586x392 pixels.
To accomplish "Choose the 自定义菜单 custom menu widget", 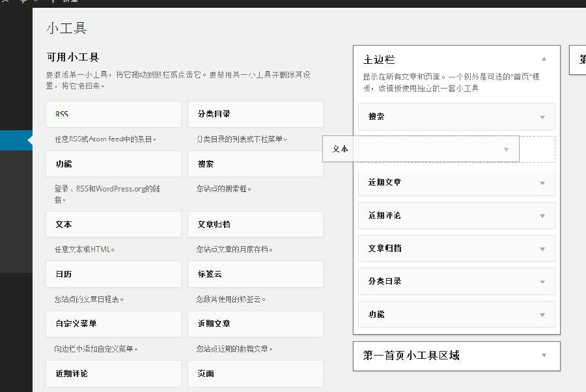I will point(113,324).
